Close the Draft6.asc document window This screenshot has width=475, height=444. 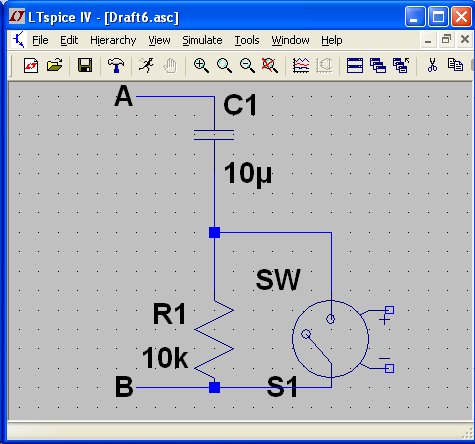464,40
